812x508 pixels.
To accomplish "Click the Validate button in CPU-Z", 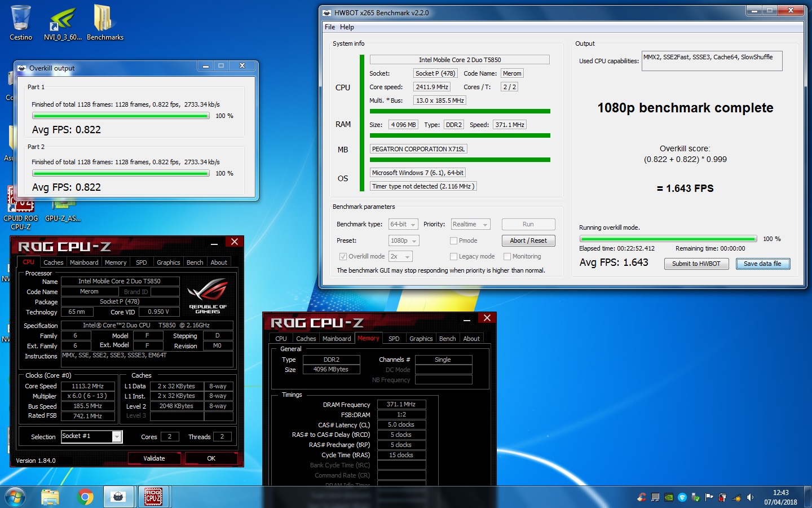I will pos(154,458).
